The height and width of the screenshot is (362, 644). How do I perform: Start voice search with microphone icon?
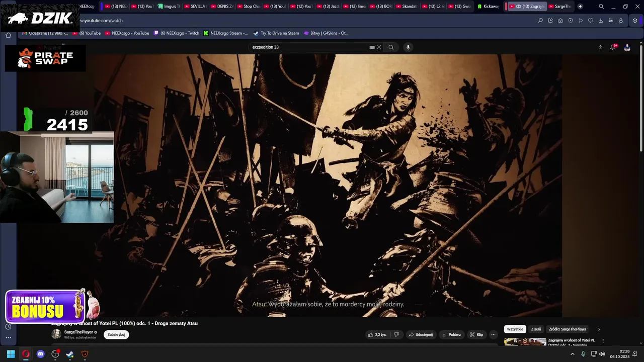[408, 47]
